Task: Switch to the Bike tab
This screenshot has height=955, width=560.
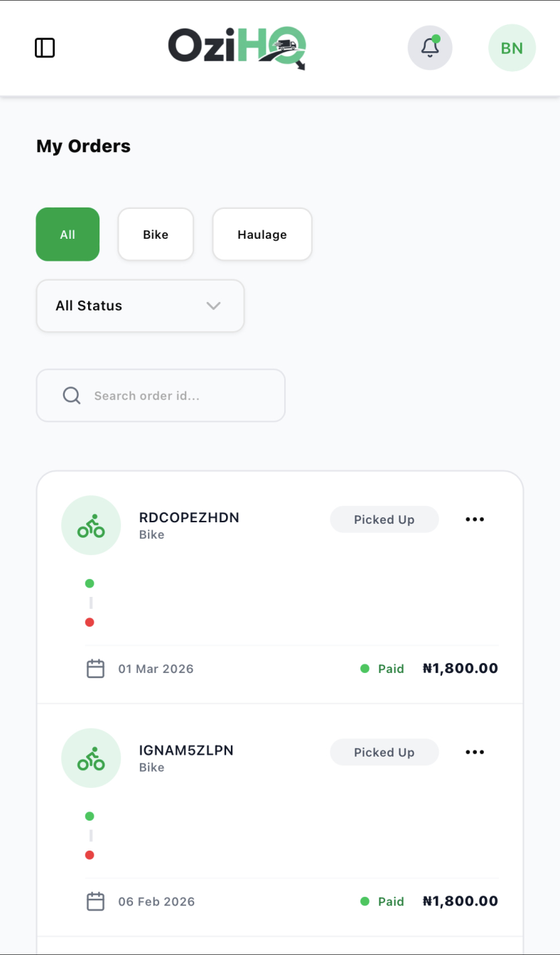Action: pyautogui.click(x=156, y=234)
